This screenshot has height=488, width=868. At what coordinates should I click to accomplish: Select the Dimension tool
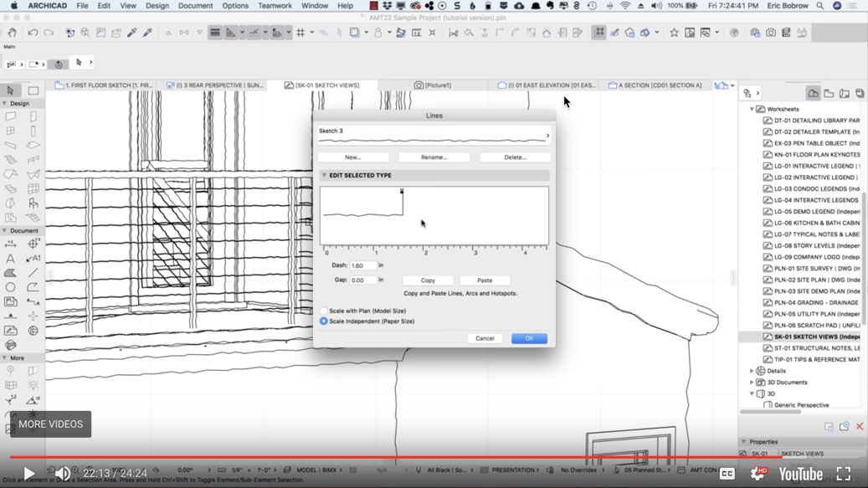tap(9, 244)
